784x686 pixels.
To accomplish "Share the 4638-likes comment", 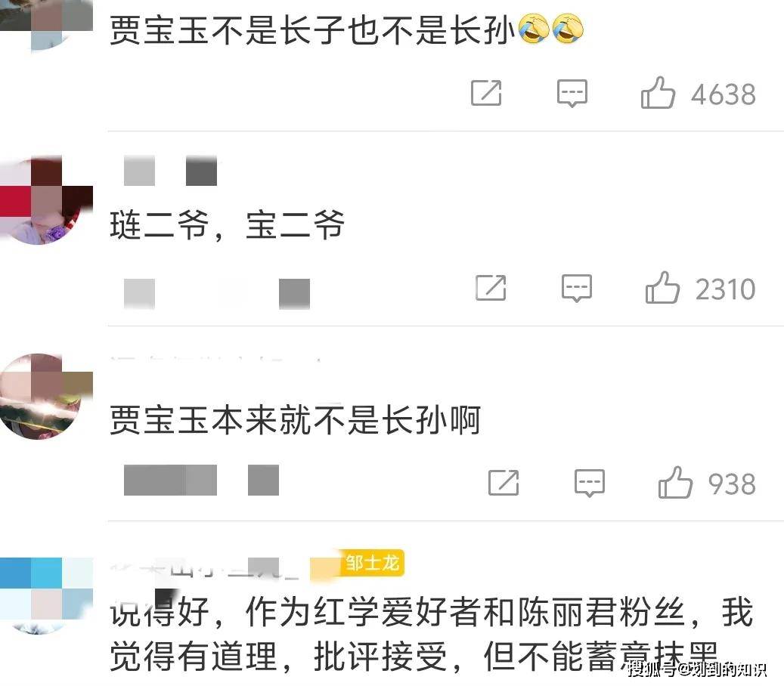I will coord(486,93).
